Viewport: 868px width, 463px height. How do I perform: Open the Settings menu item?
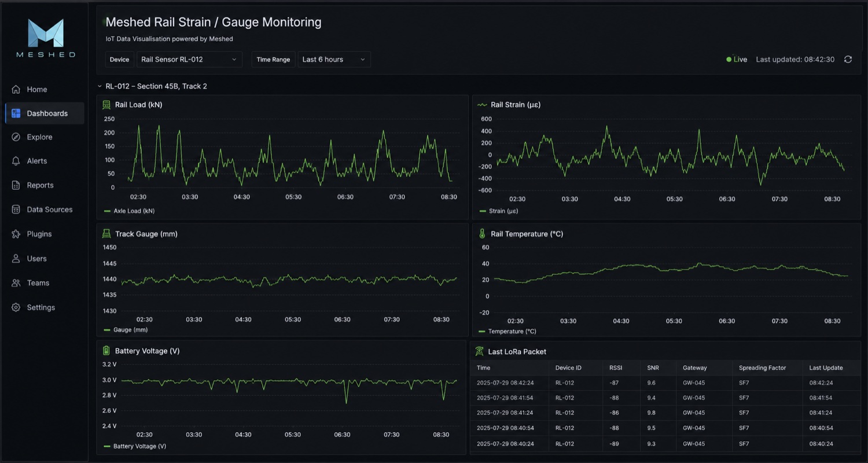click(x=45, y=307)
